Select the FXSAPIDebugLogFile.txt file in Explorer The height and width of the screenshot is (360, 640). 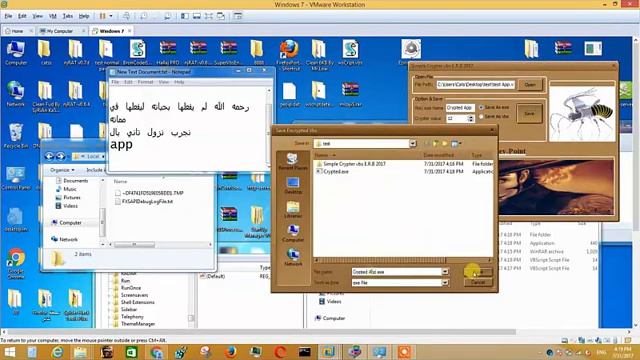tap(144, 202)
